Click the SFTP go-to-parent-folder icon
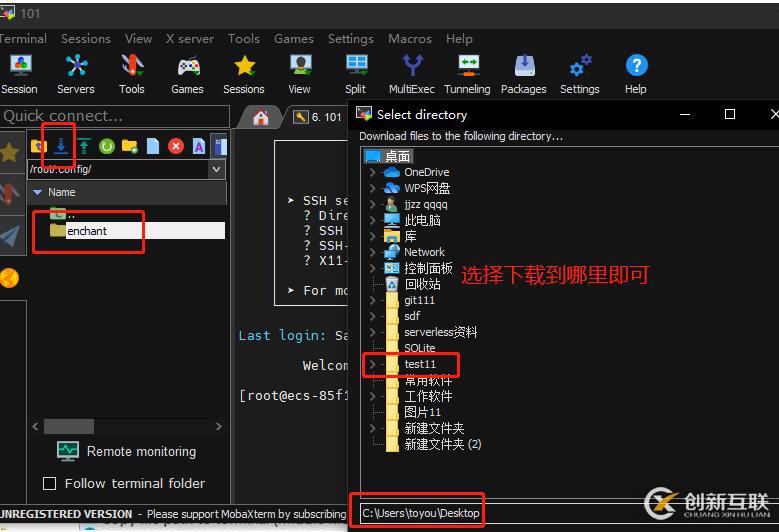The image size is (779, 532). click(38, 146)
